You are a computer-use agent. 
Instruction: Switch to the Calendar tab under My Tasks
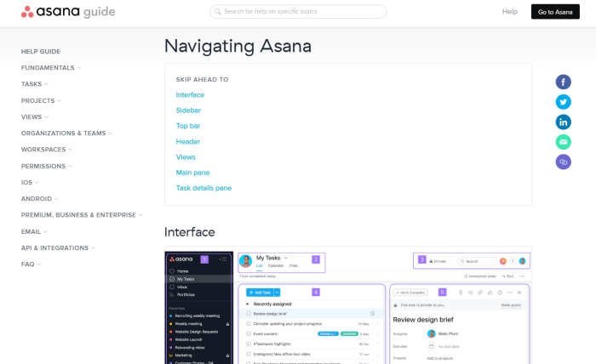(276, 265)
